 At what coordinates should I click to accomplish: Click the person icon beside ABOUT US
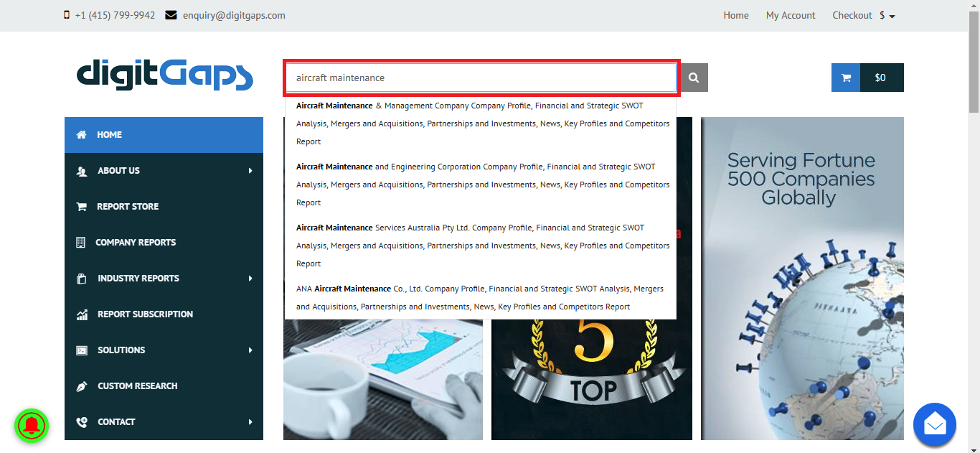pyautogui.click(x=82, y=171)
